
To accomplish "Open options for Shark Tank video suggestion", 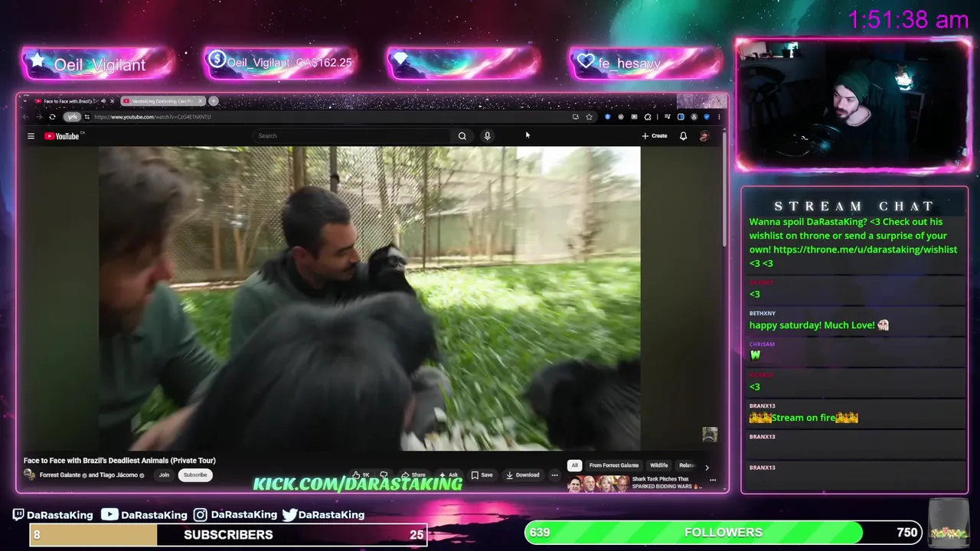I will click(x=713, y=481).
